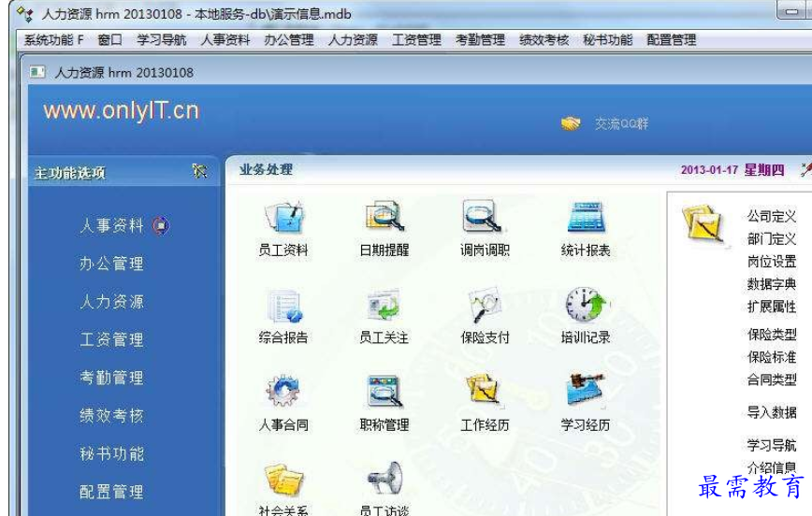This screenshot has height=516, width=812.
Task: Open 公司定义 in right panel
Action: [x=771, y=216]
